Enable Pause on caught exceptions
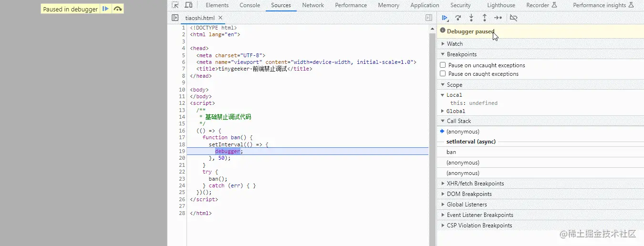644x246 pixels. click(443, 73)
